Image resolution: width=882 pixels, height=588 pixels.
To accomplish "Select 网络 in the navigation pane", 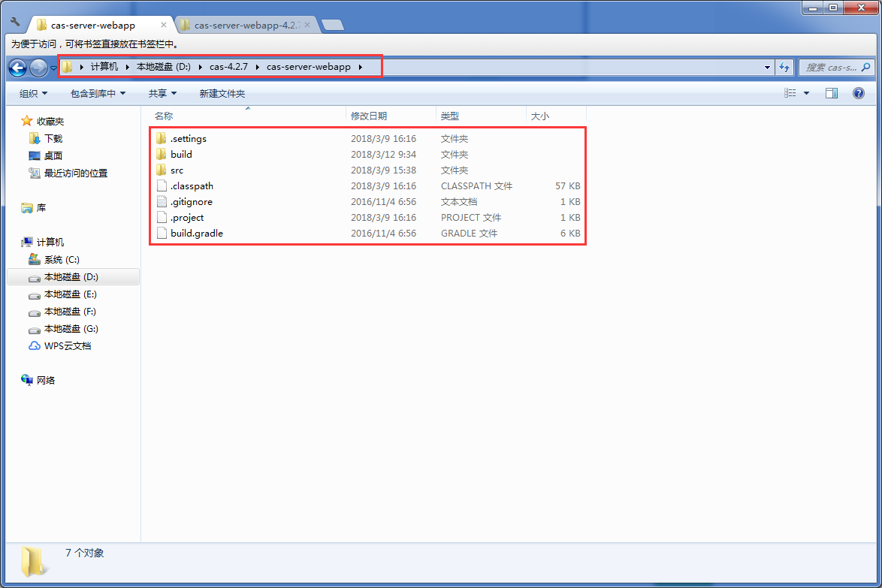I will (x=46, y=381).
